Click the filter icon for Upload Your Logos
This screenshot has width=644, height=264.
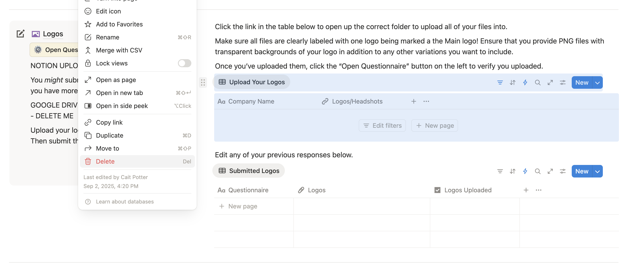[500, 82]
